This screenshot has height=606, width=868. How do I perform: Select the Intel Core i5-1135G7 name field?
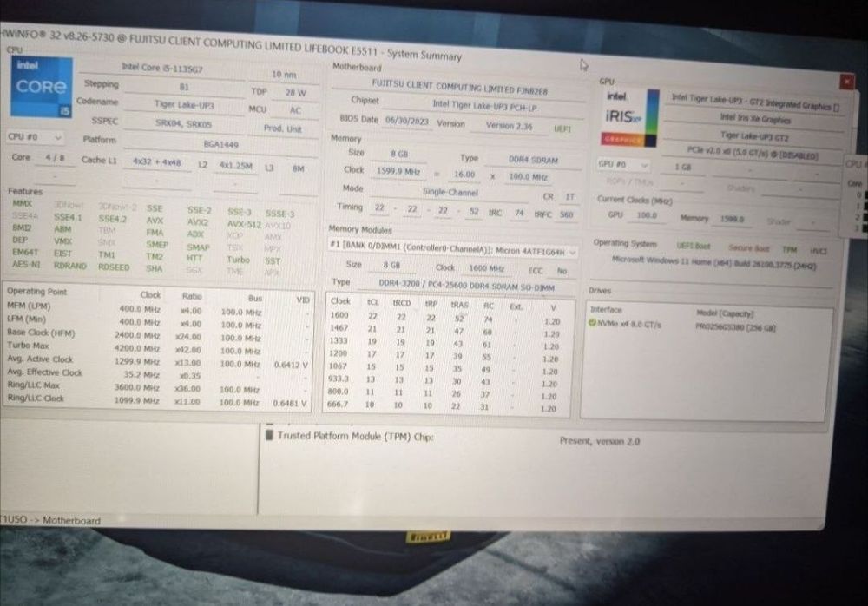click(162, 68)
